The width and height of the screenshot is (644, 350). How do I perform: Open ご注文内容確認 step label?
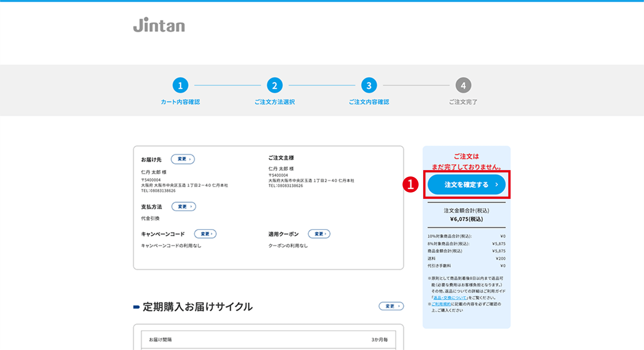(369, 102)
